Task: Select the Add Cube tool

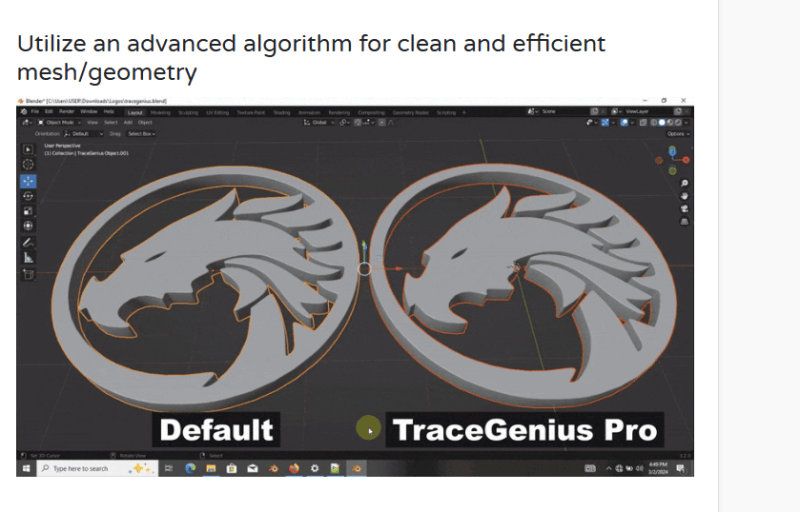Action: (x=28, y=274)
